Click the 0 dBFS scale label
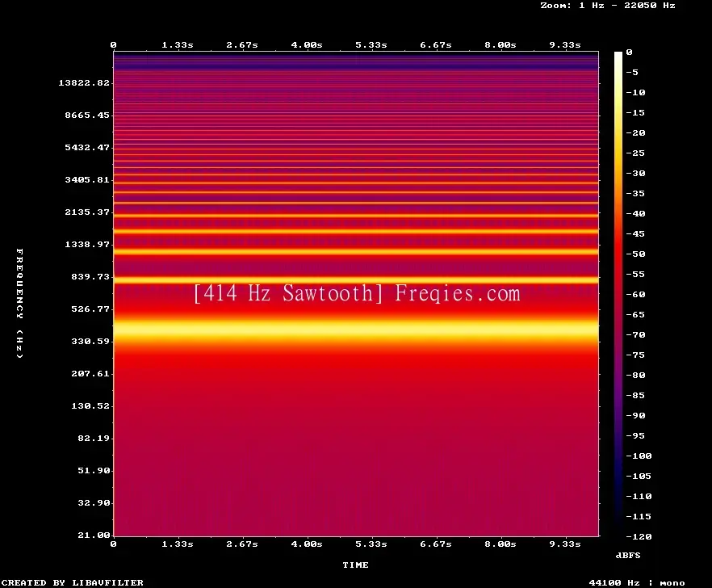This screenshot has height=588, width=712. pos(629,52)
